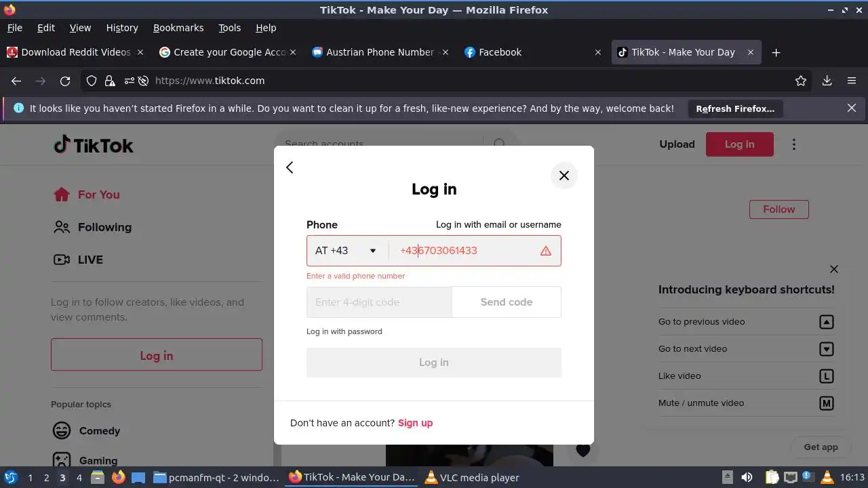Click the volume speaker tray icon
868x488 pixels.
[747, 477]
